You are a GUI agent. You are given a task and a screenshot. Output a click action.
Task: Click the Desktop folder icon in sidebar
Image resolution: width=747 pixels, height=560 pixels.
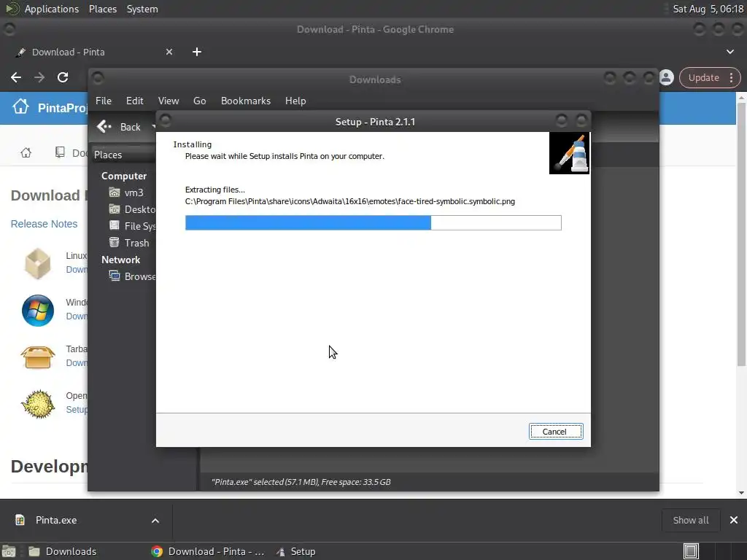[x=115, y=209]
